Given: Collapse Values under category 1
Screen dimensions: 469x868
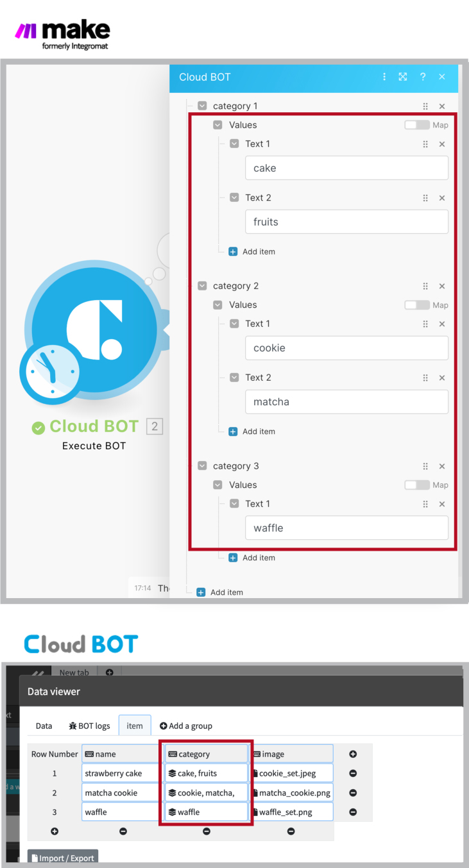Looking at the screenshot, I should click(218, 125).
